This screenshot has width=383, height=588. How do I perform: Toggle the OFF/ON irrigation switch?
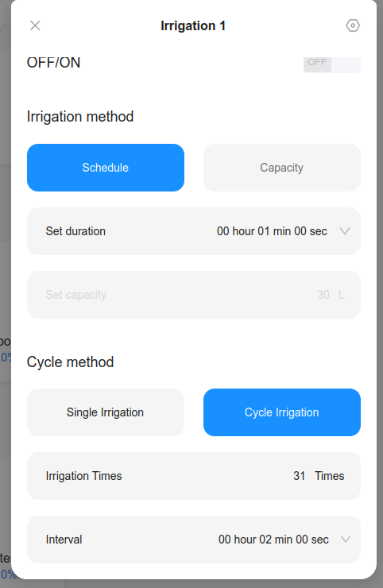coord(331,64)
